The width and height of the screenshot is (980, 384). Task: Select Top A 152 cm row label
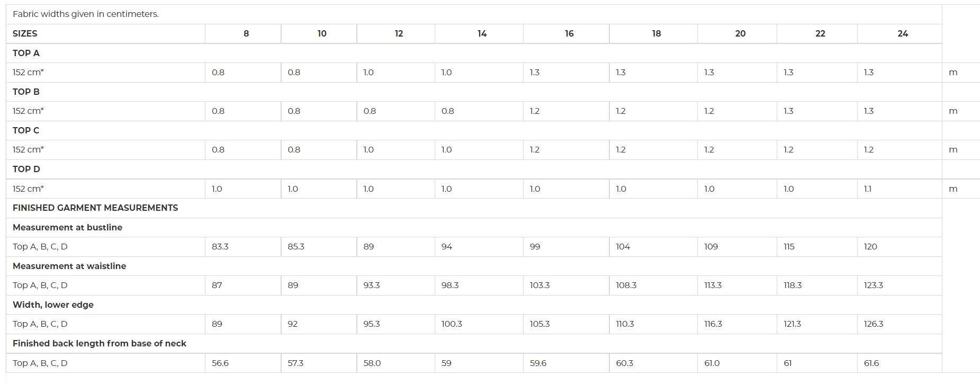click(x=28, y=72)
